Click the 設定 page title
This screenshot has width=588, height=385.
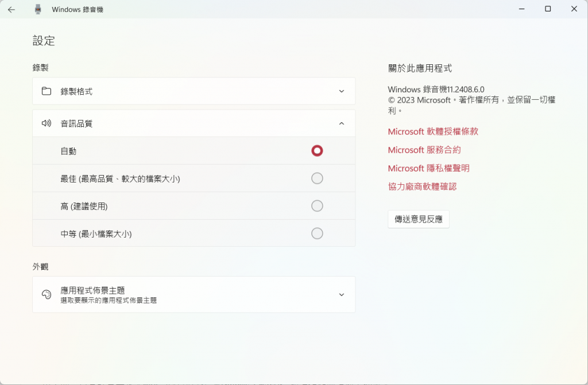[44, 41]
